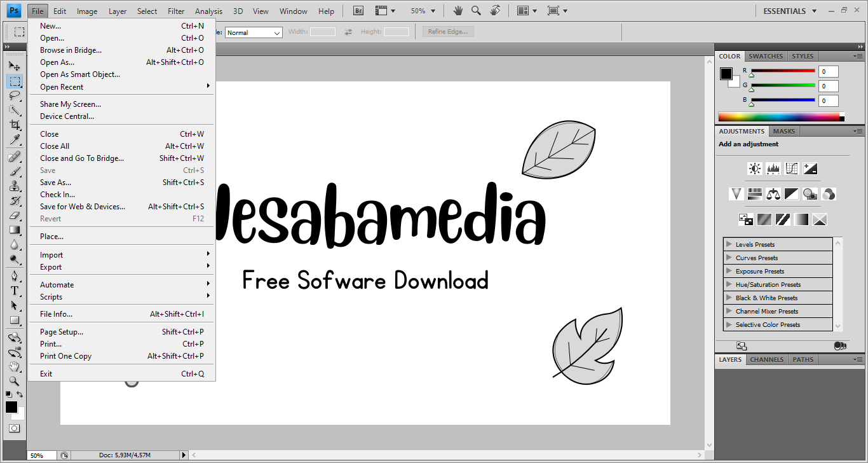Select the Lasso tool
The height and width of the screenshot is (463, 868).
coord(15,96)
